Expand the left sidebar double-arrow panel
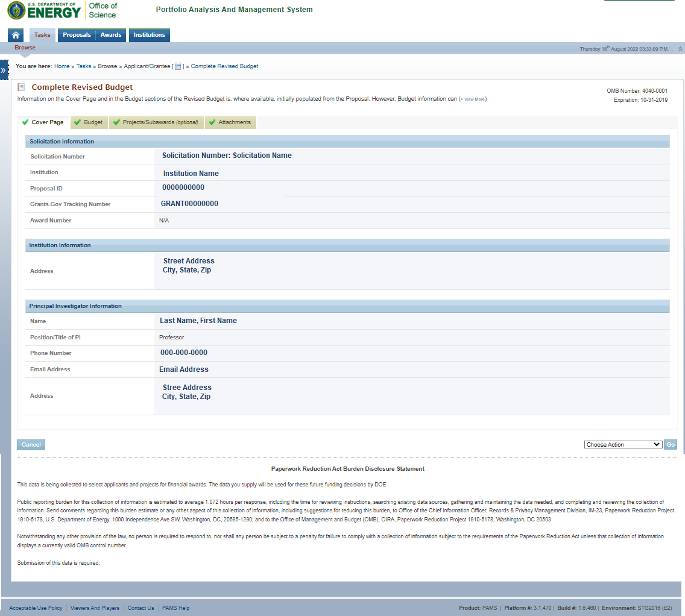The width and height of the screenshot is (685, 616). (4, 70)
